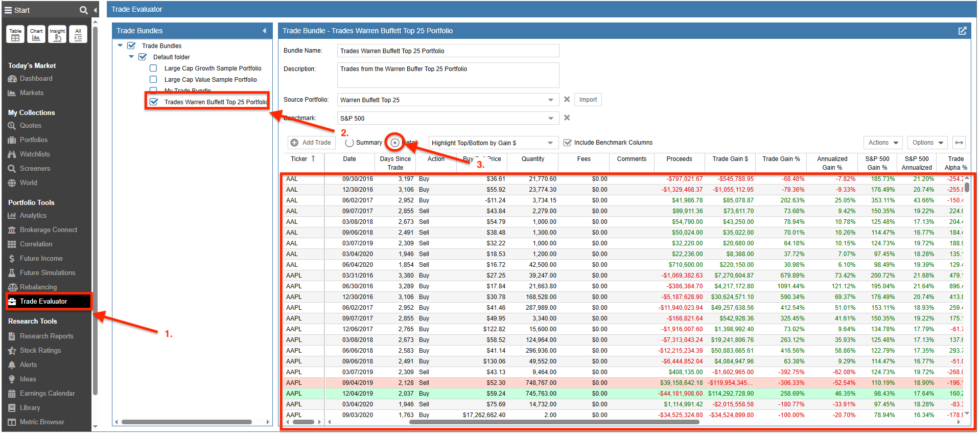Open the Actions dropdown
980x435 pixels.
coord(883,143)
